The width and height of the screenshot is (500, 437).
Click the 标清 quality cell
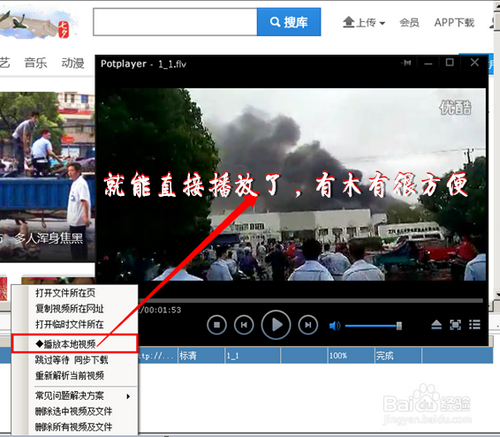tap(201, 356)
